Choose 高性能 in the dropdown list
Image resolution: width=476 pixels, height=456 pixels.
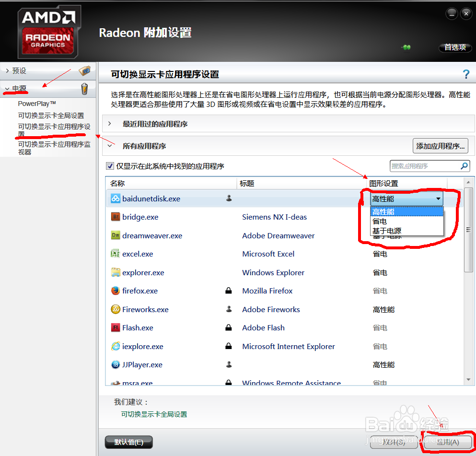[x=407, y=211]
